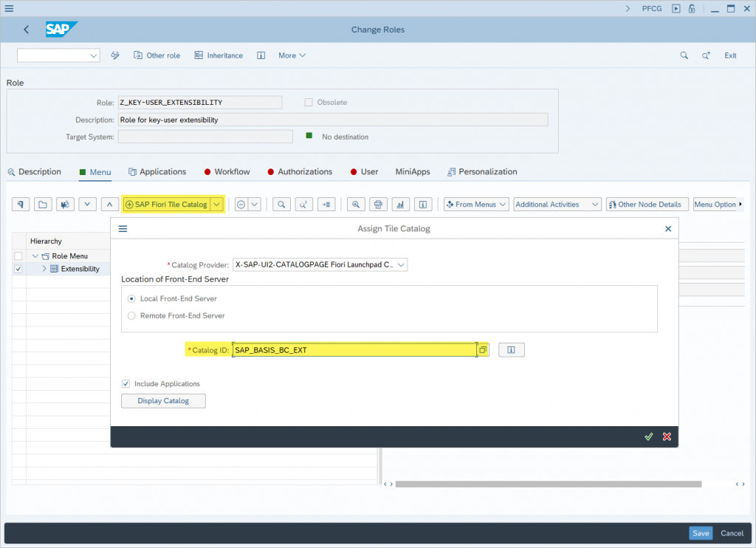This screenshot has height=548, width=756.
Task: Click the zoom-in magnifier details icon
Action: coord(356,204)
